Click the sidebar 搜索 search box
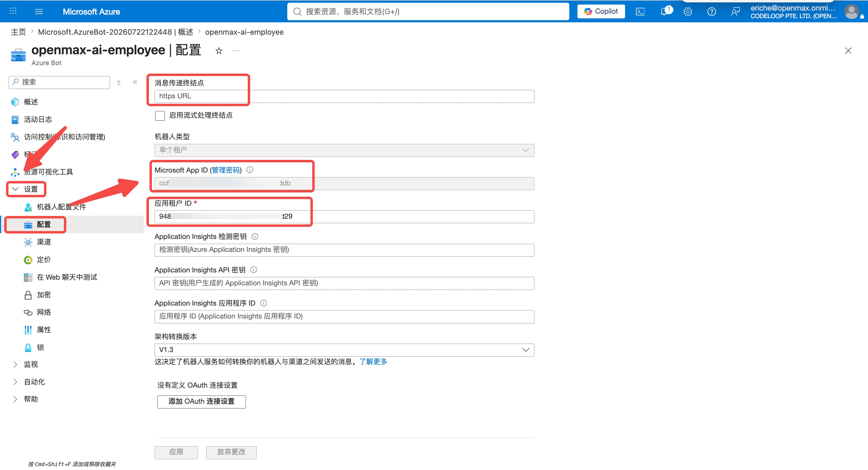This screenshot has height=470, width=868. [59, 82]
